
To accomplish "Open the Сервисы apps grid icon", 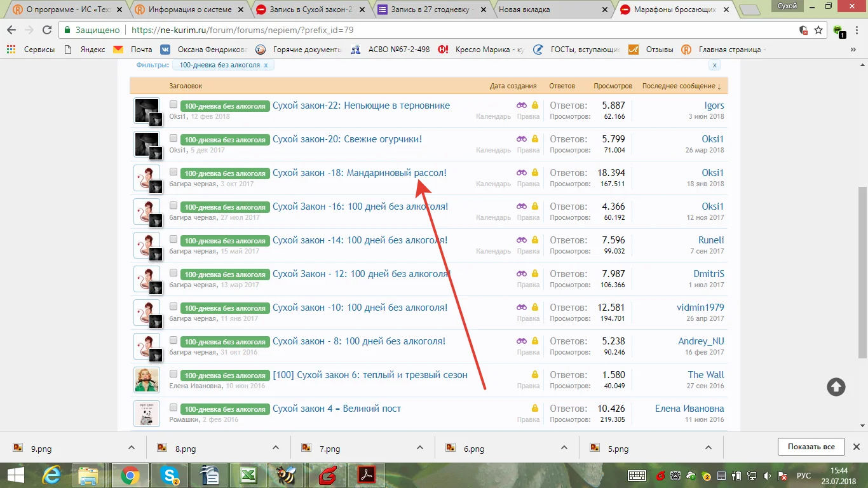I will [11, 50].
